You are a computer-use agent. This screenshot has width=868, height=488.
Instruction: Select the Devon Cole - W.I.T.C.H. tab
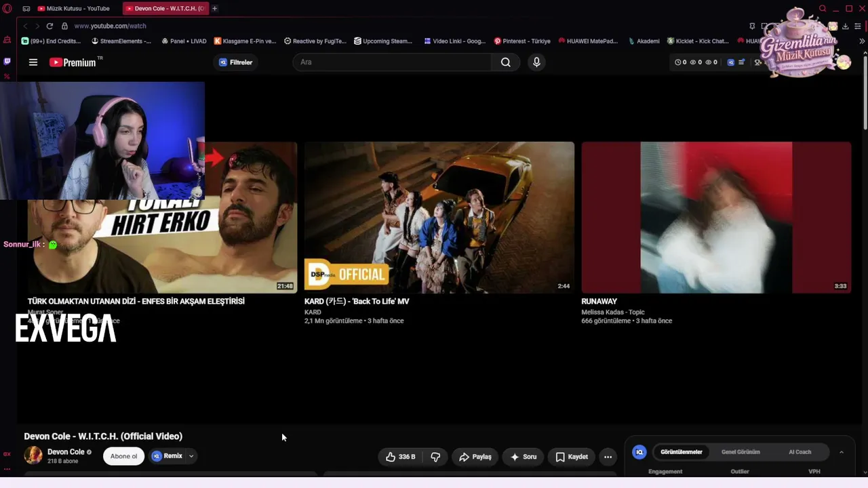166,8
